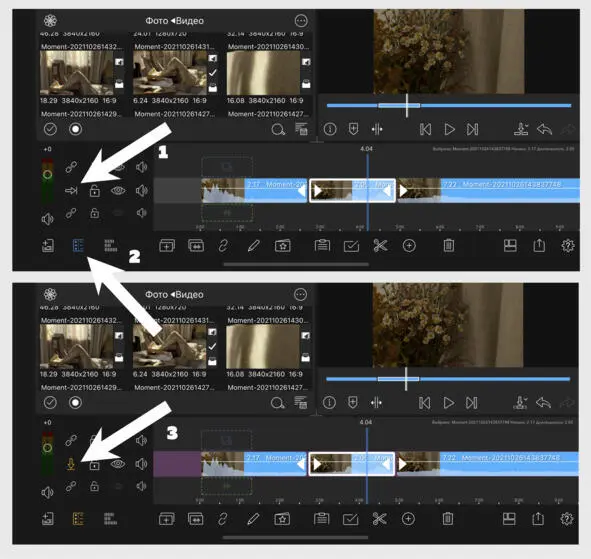The height and width of the screenshot is (559, 591).
Task: Click the search magnifier in top library panel
Action: [x=278, y=130]
